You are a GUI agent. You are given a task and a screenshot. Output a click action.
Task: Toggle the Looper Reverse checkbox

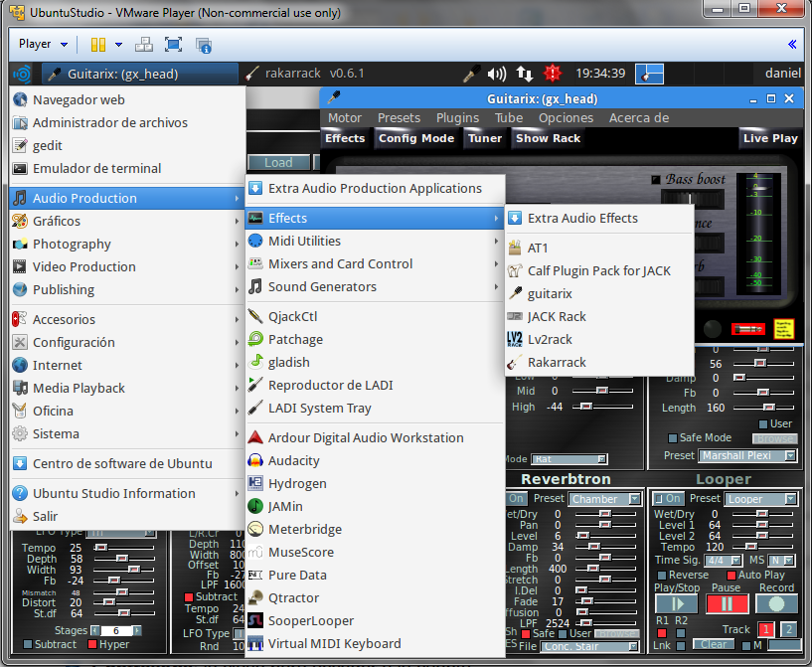pos(661,575)
